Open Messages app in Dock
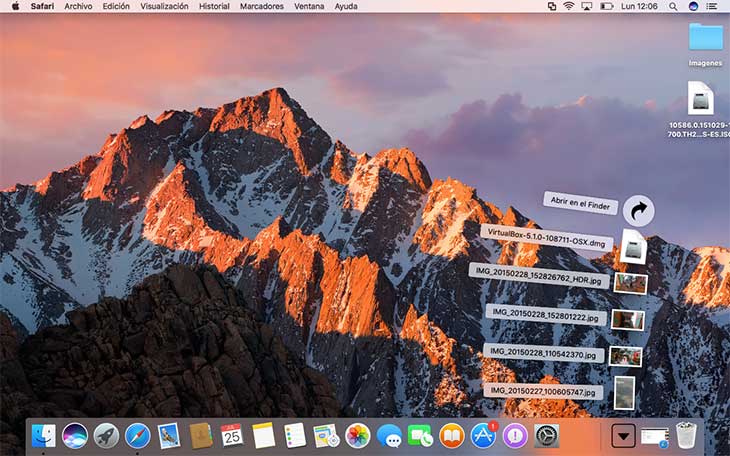The height and width of the screenshot is (456, 730). pyautogui.click(x=389, y=436)
